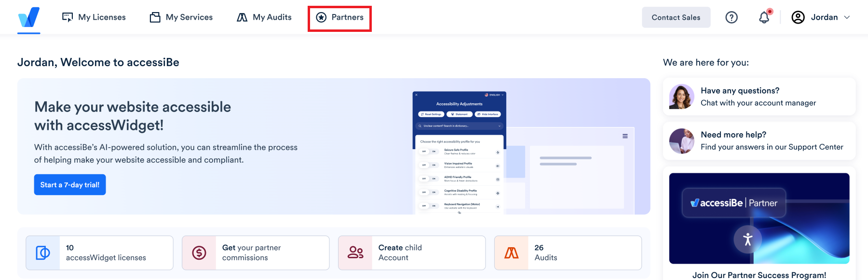
Task: Click the accessWidget licenses card icon
Action: click(x=42, y=252)
